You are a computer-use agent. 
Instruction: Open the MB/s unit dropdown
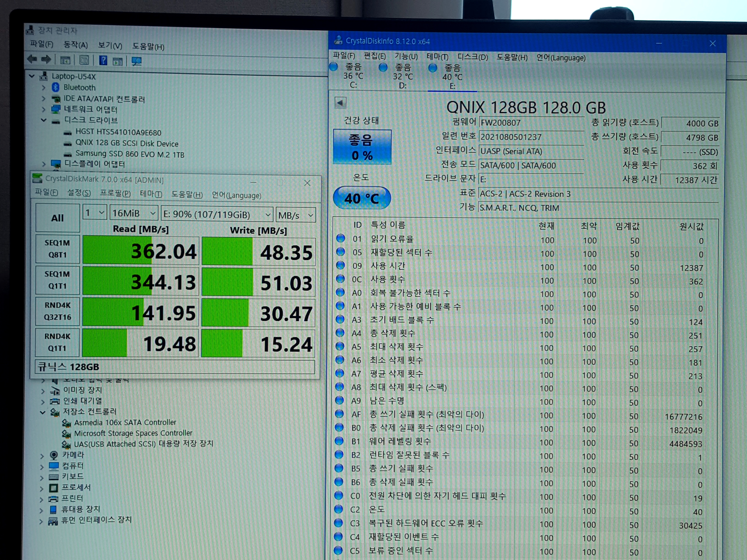(x=296, y=215)
